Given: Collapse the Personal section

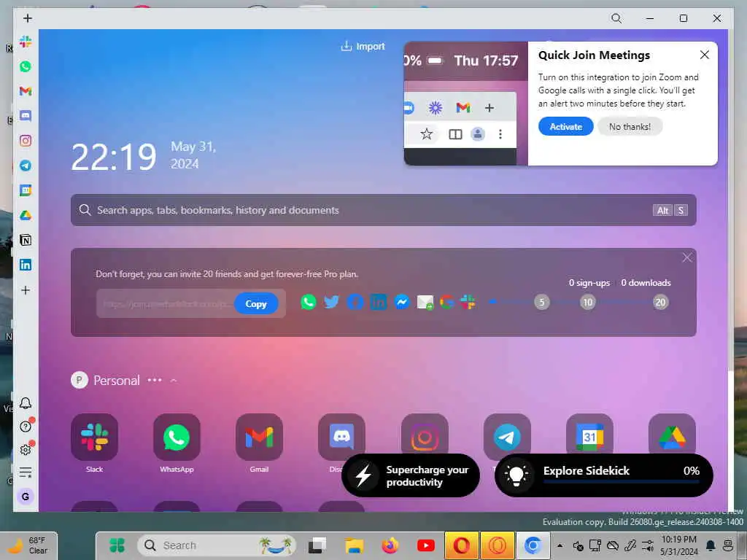Looking at the screenshot, I should [x=174, y=381].
